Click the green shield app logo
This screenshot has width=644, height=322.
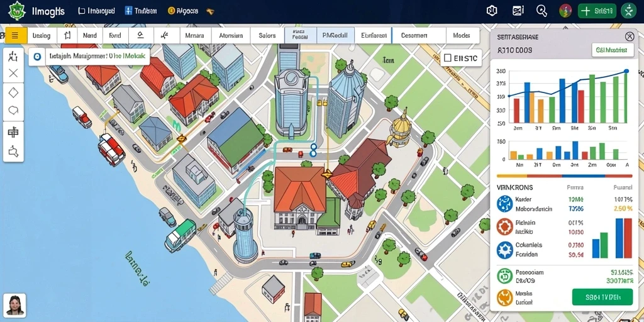17,11
